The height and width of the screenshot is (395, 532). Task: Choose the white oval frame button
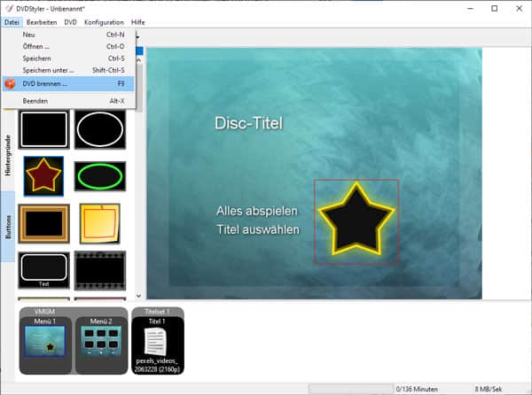click(99, 130)
